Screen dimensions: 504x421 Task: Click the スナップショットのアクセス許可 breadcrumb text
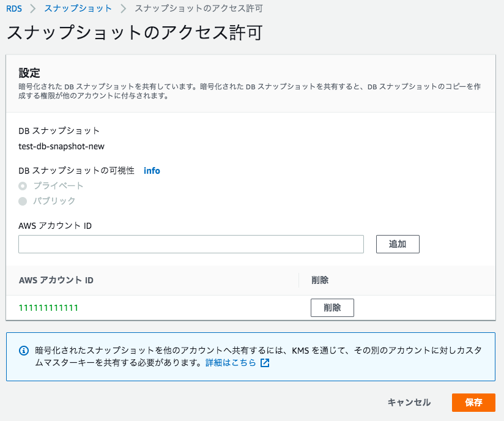click(x=199, y=9)
